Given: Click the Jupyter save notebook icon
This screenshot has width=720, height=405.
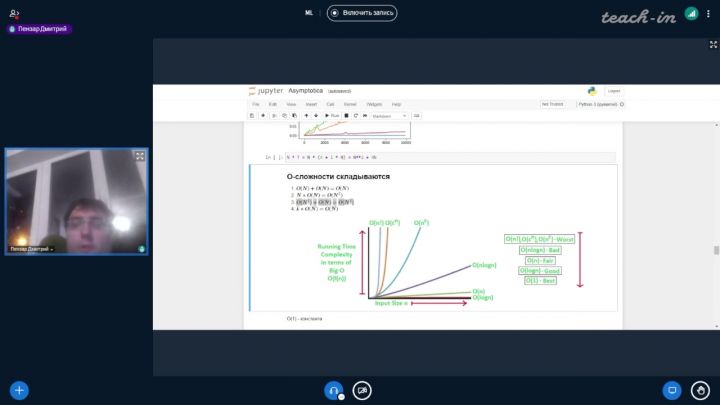Looking at the screenshot, I should pyautogui.click(x=252, y=115).
